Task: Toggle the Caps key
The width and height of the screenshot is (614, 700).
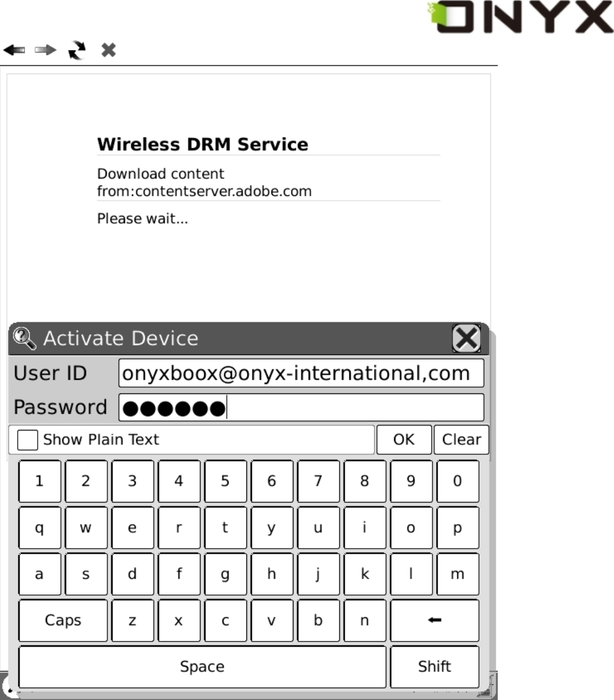Action: point(63,621)
